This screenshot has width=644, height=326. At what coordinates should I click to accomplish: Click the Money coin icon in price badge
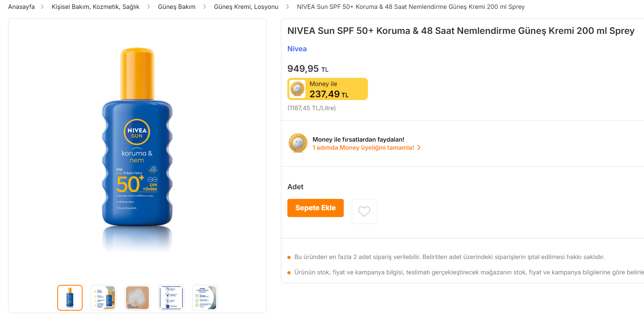click(297, 89)
